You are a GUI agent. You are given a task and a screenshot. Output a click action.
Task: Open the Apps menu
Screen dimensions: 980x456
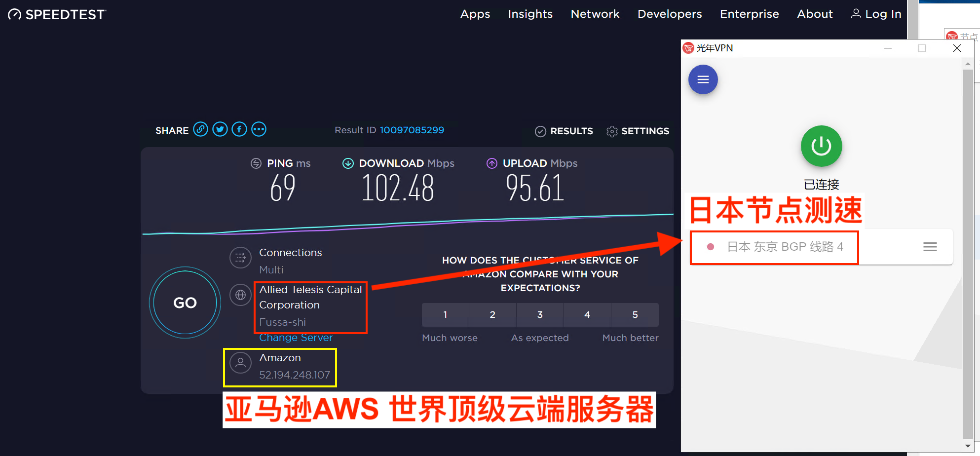click(x=475, y=14)
